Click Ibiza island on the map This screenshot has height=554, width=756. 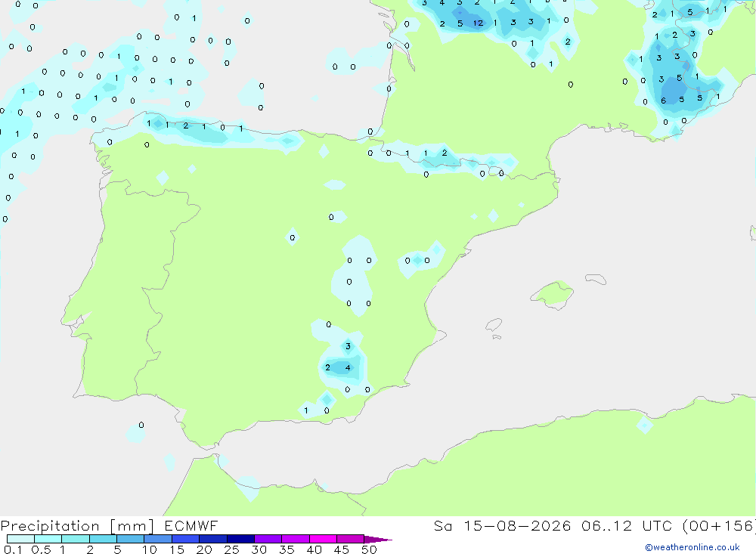pos(494,325)
